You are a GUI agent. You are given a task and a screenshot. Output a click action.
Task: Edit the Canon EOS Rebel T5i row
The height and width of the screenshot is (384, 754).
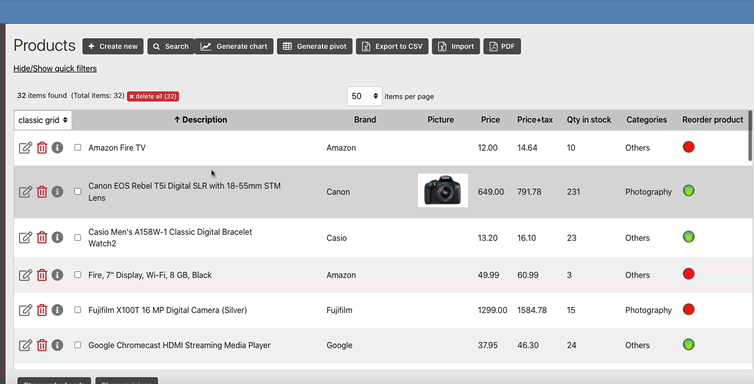click(25, 192)
